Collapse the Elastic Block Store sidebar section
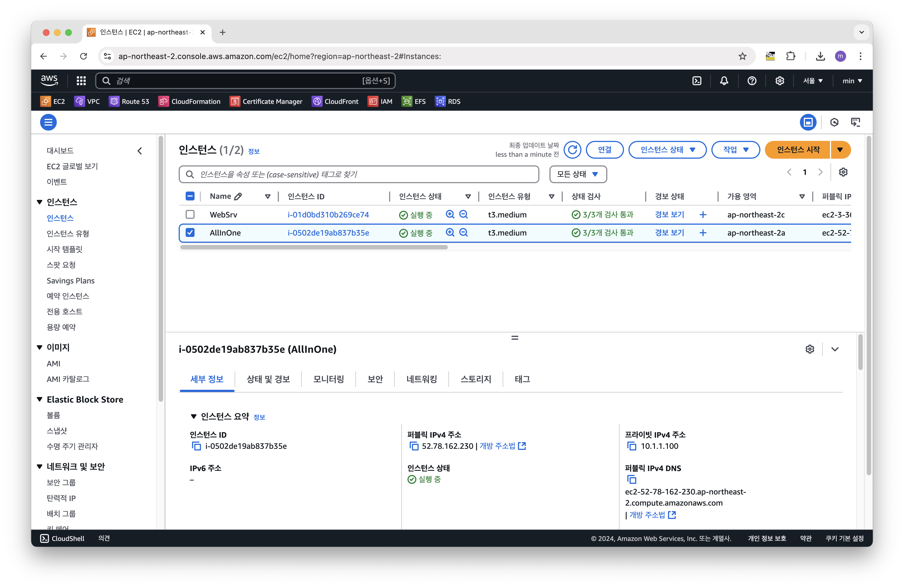This screenshot has width=904, height=588. [40, 399]
